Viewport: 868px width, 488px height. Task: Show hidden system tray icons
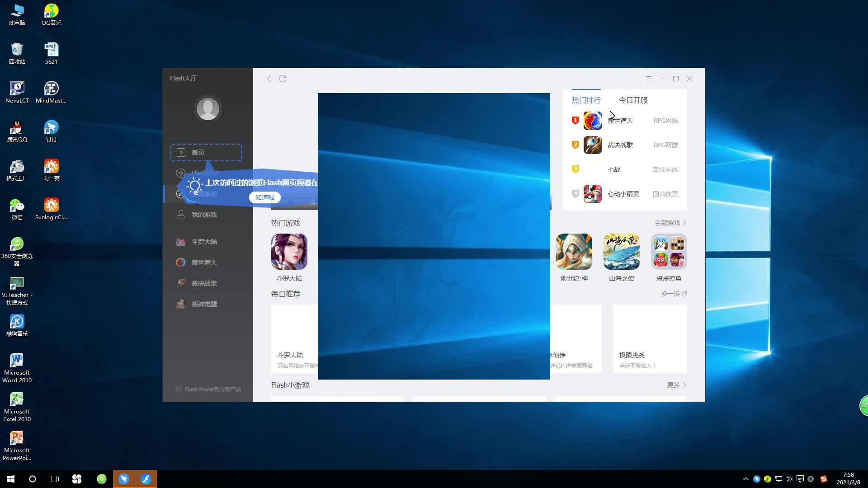tap(745, 479)
